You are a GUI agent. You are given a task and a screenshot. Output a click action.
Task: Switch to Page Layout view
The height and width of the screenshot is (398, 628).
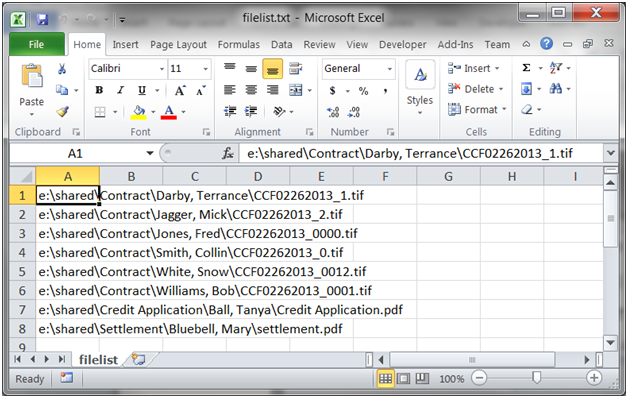tap(404, 378)
